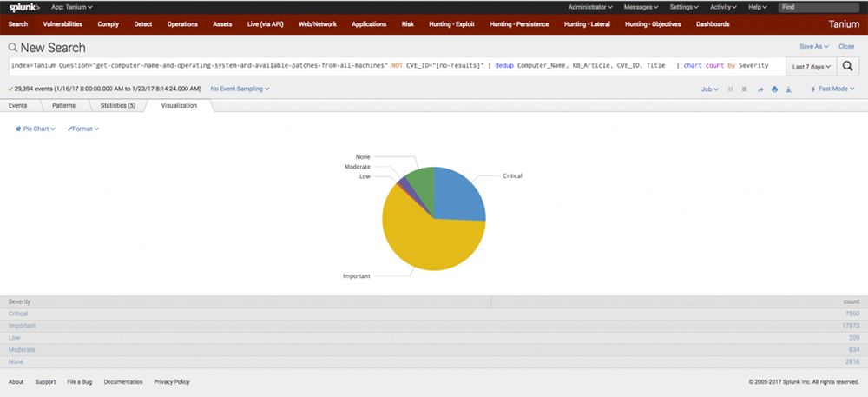This screenshot has width=868, height=397.
Task: Switch to Statistics (5) tab
Action: coord(118,105)
